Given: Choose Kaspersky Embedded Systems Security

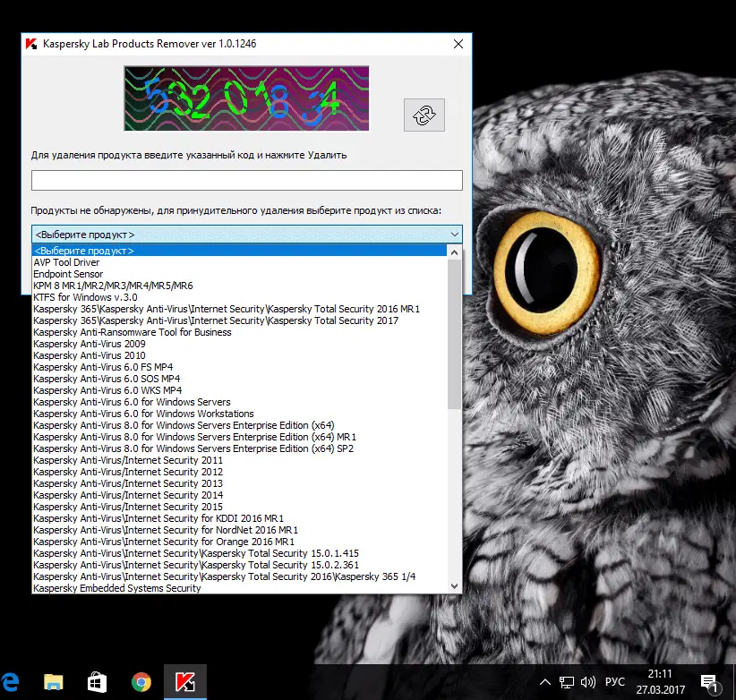Looking at the screenshot, I should coord(239,588).
